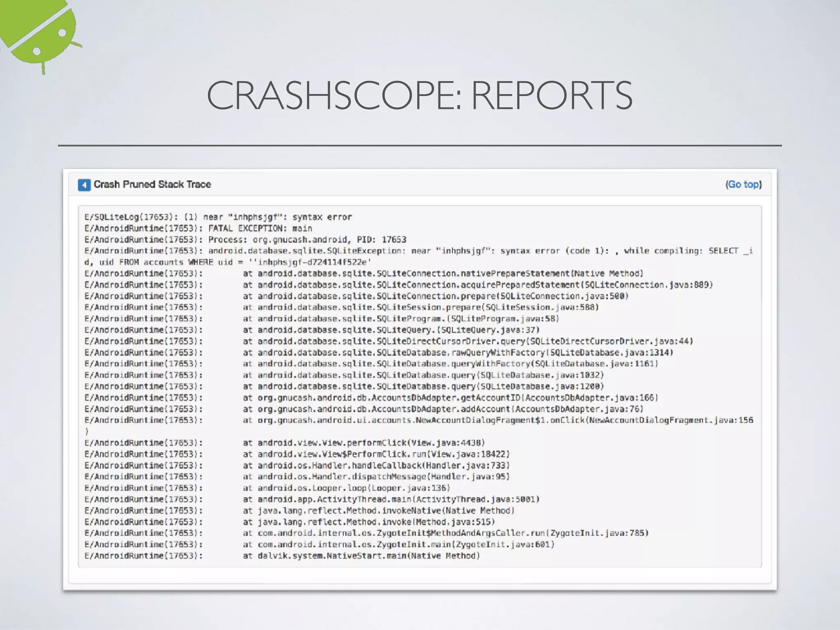Click the 'Go top' link
This screenshot has width=840, height=630.
tap(744, 185)
